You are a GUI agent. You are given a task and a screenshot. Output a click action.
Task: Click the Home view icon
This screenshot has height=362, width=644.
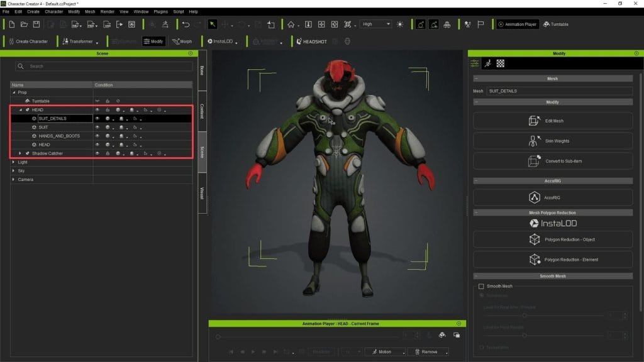pyautogui.click(x=291, y=25)
